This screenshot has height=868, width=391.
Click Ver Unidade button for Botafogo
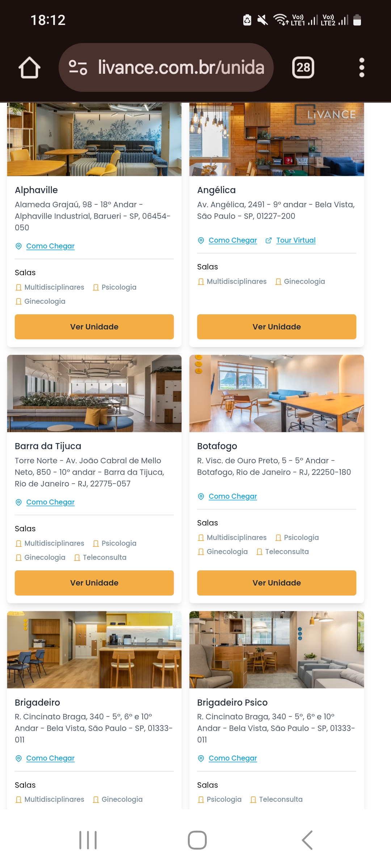coord(277,583)
